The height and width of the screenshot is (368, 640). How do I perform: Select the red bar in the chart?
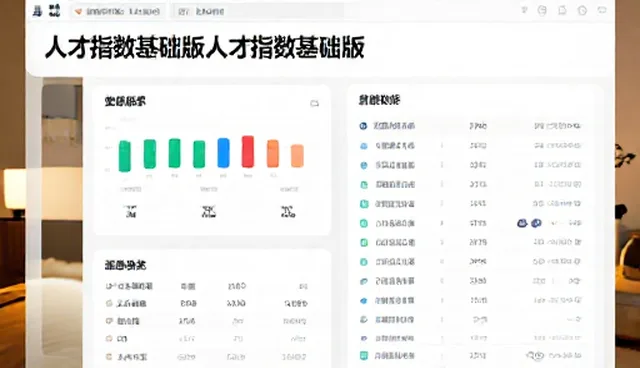pos(248,152)
